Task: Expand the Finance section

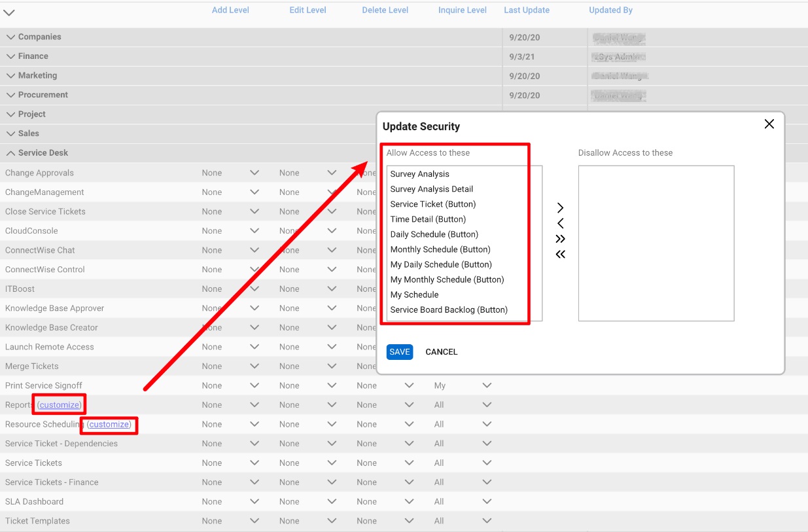Action: click(11, 56)
